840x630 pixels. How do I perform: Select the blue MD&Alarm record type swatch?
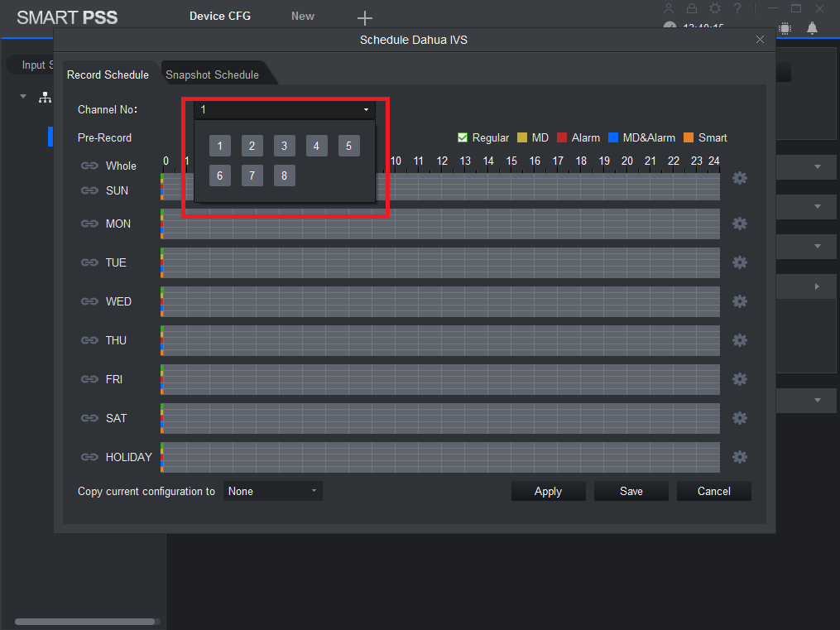(x=613, y=137)
